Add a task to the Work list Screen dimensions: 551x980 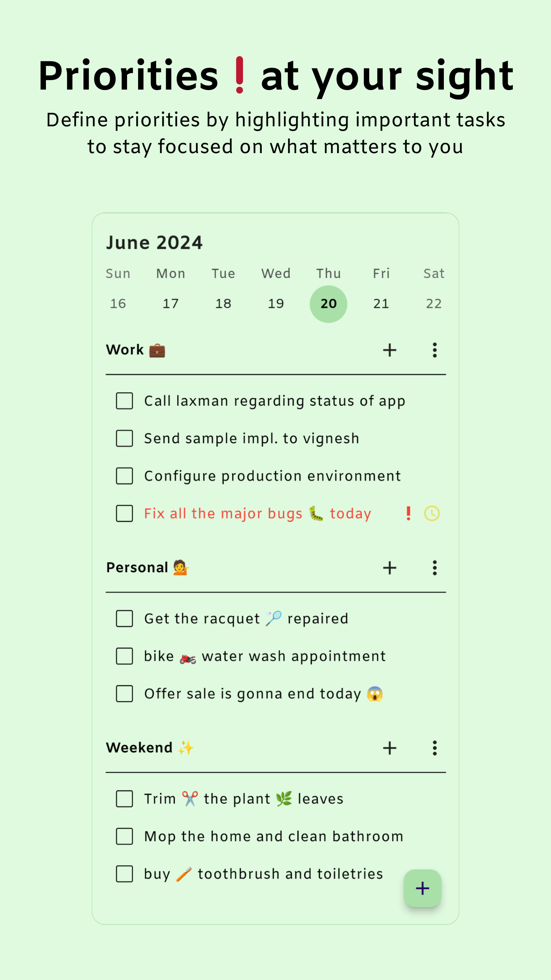click(x=390, y=350)
